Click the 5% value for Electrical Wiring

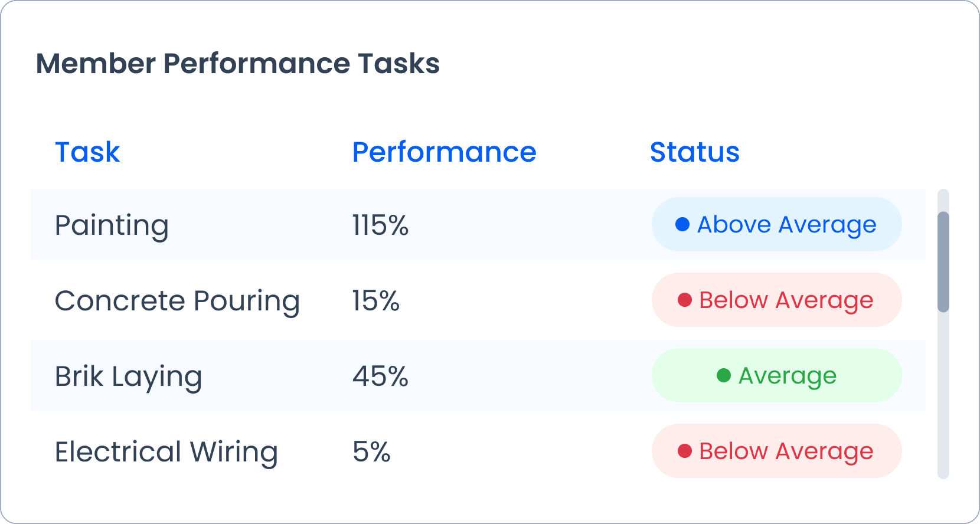[371, 451]
